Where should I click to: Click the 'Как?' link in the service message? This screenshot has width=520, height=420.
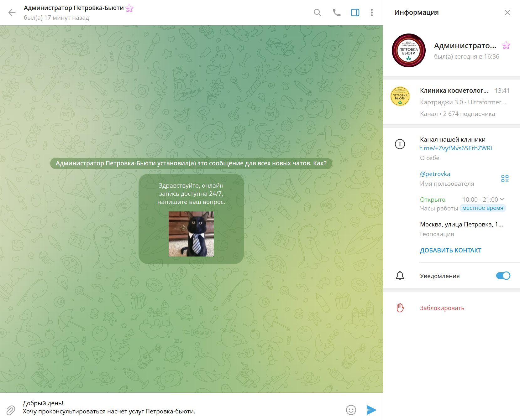click(x=320, y=163)
